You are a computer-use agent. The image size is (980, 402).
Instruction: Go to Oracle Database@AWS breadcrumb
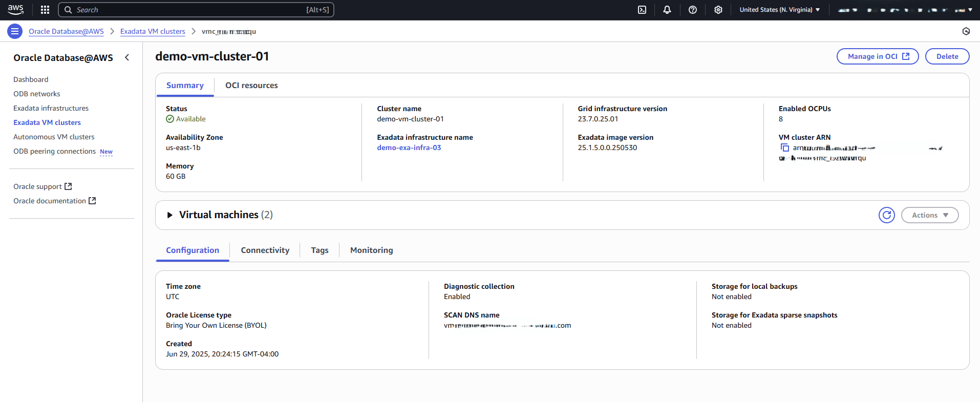click(x=66, y=31)
